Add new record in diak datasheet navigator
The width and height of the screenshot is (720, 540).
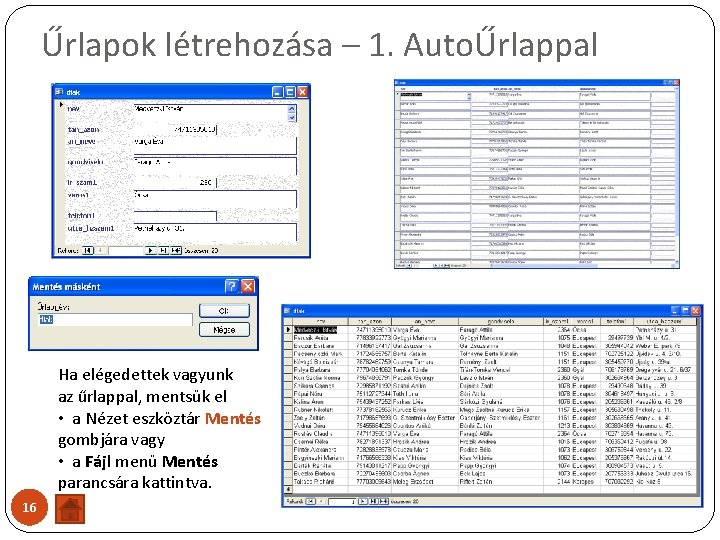coord(383,501)
